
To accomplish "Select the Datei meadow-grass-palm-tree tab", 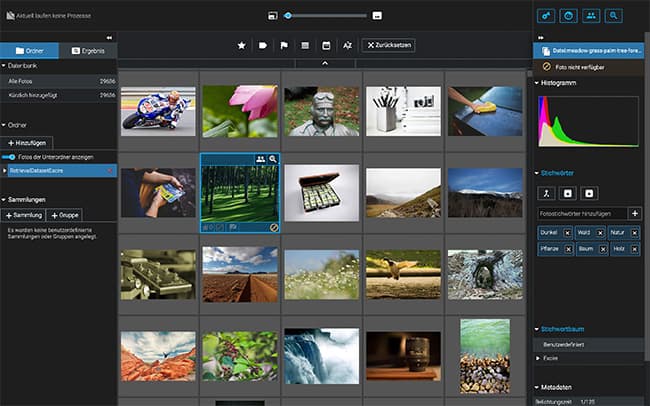I will pos(589,51).
